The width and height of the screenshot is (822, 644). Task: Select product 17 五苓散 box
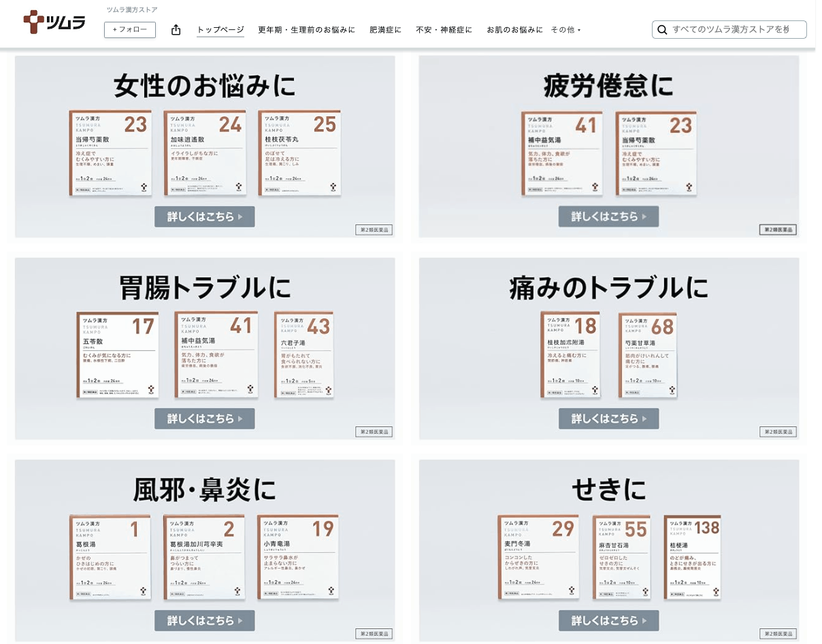click(x=118, y=356)
